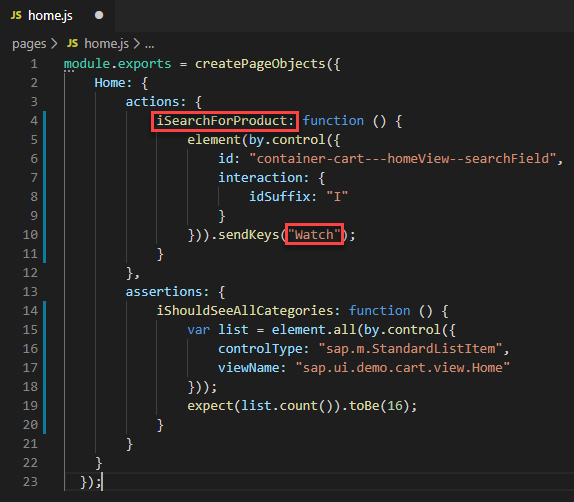Click idSuffix on line 8
This screenshot has height=502, width=574.
pos(279,197)
